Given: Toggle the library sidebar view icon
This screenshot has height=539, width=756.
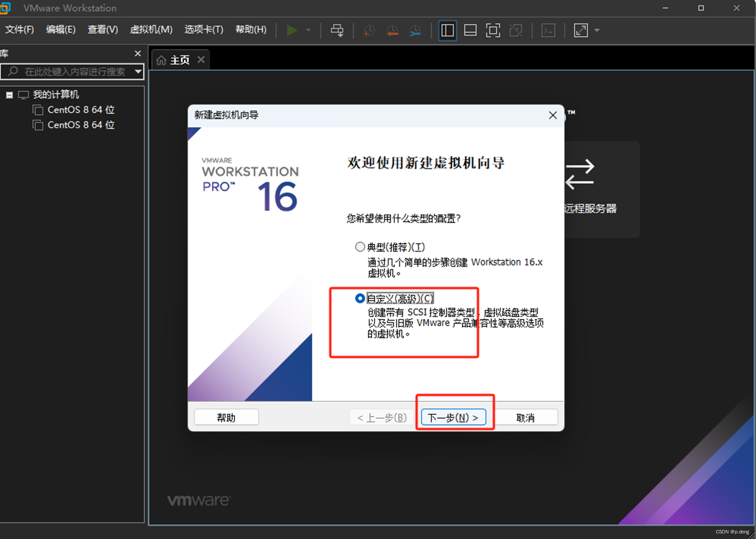Looking at the screenshot, I should coord(447,30).
